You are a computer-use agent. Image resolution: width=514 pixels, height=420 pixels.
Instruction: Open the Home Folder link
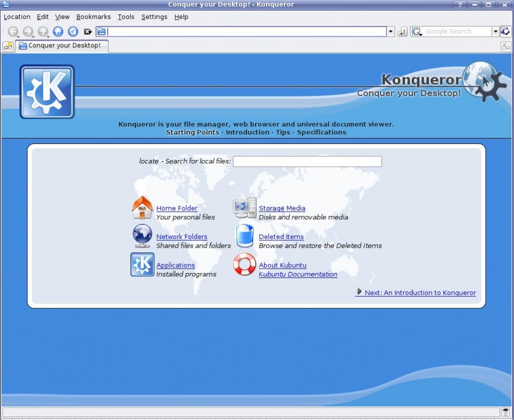(177, 208)
